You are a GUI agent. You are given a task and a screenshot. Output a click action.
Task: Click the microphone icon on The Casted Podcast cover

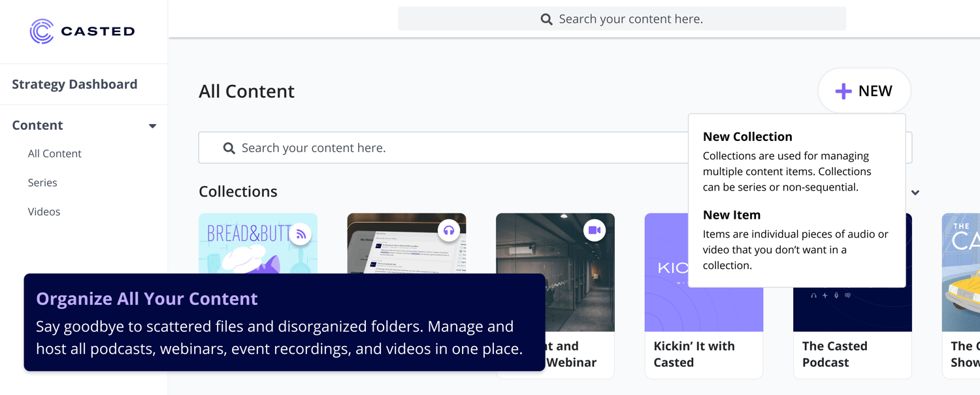pos(836,295)
